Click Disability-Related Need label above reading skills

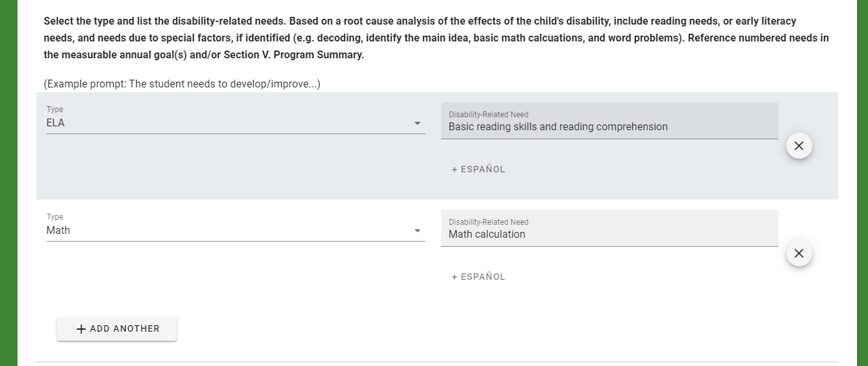click(488, 115)
